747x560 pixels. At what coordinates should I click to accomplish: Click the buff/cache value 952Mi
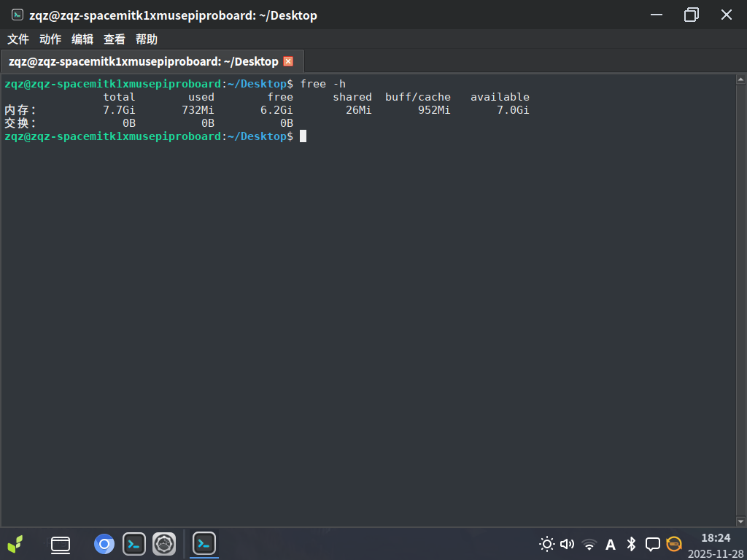click(434, 110)
